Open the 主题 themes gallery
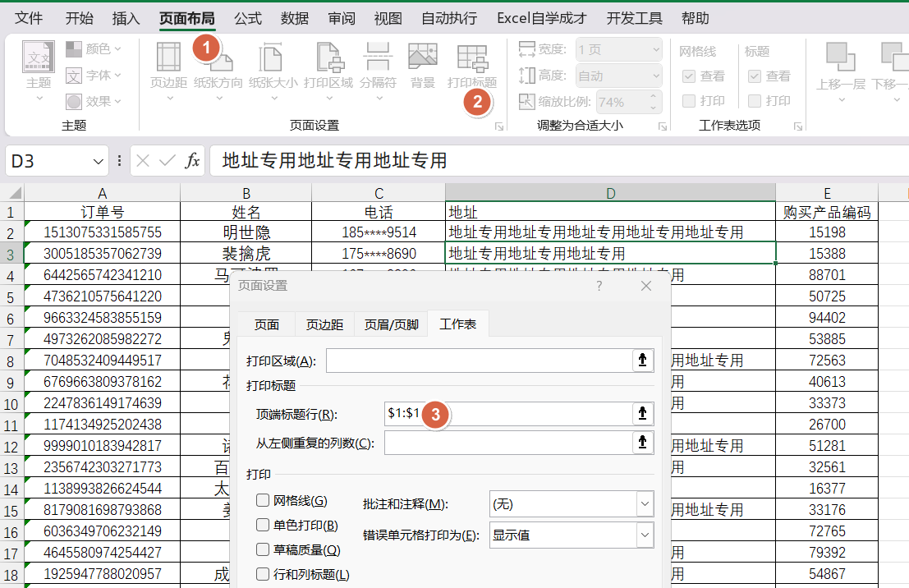This screenshot has width=909, height=588. (x=39, y=70)
